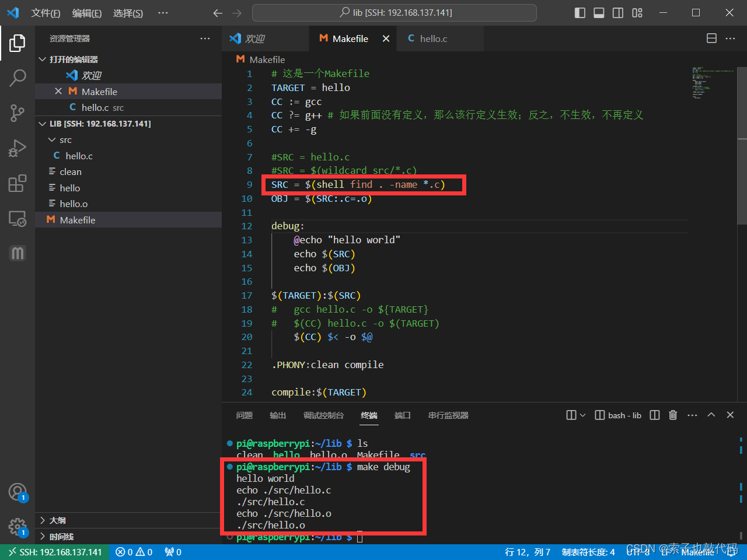Split the terminal icon
Image resolution: width=747 pixels, height=560 pixels.
[x=655, y=415]
